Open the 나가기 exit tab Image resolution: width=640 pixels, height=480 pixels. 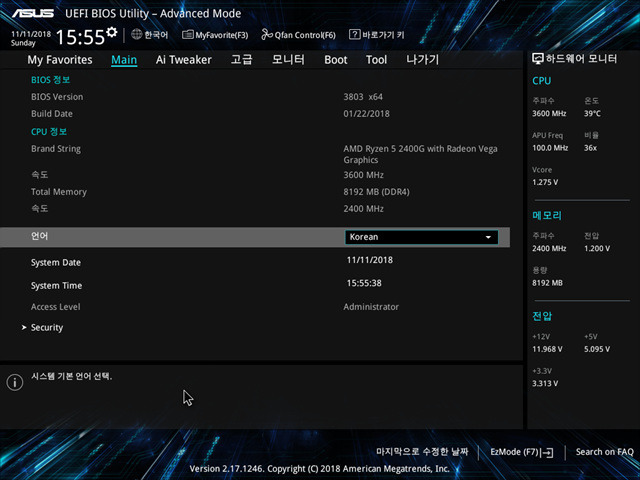(x=422, y=60)
